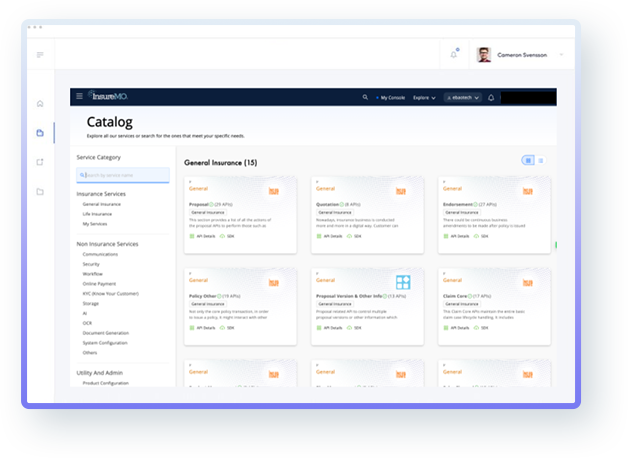The width and height of the screenshot is (628, 458).
Task: Open My Console in the navbar
Action: tap(390, 98)
